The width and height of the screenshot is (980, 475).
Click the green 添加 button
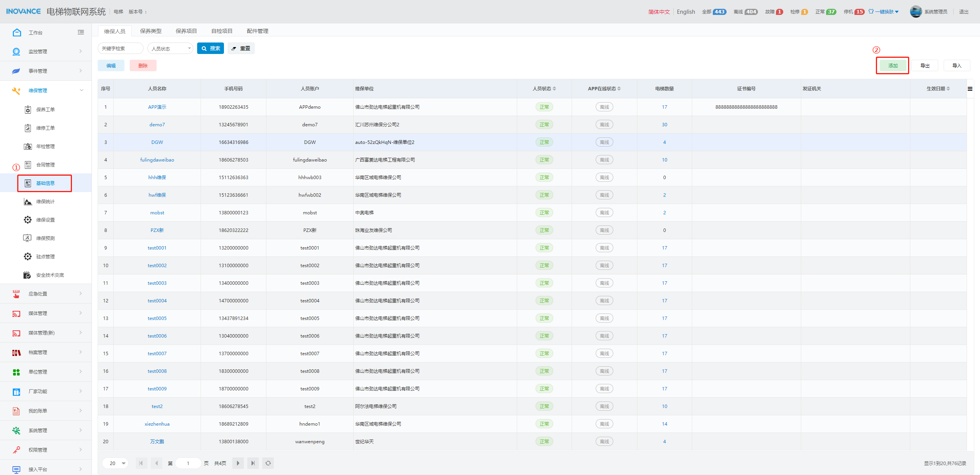click(892, 66)
